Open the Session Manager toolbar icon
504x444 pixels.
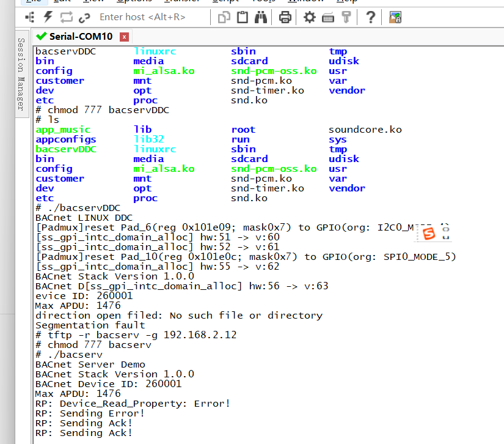tap(29, 17)
